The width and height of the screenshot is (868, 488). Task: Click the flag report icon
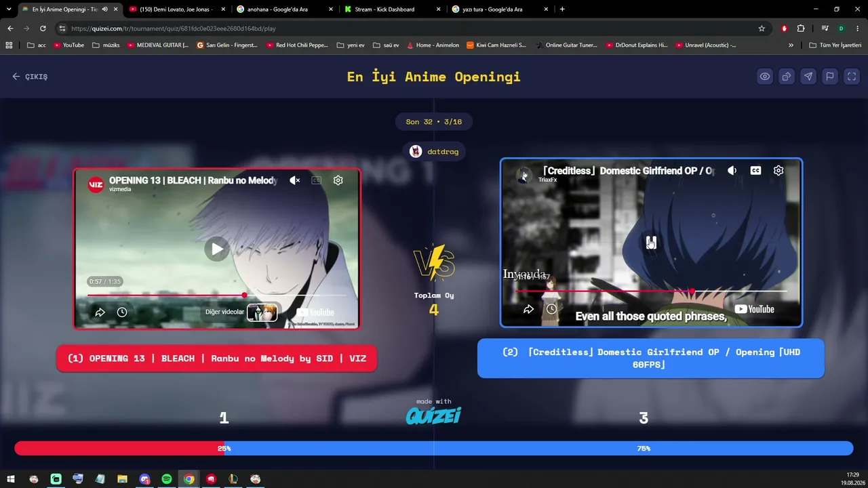830,77
